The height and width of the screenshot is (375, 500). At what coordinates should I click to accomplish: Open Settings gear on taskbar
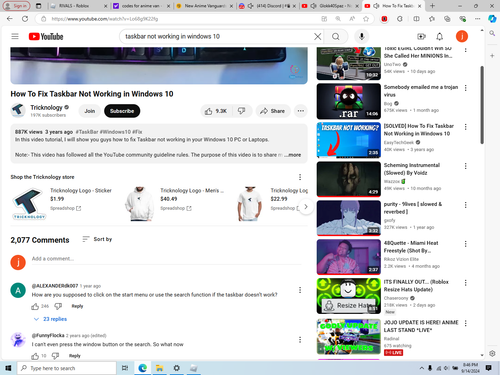(177, 368)
